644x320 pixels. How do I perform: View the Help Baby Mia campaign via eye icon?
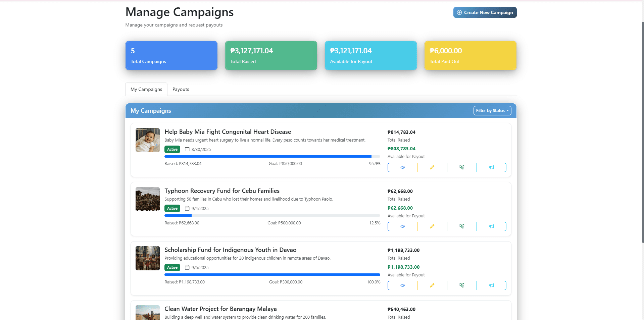tap(402, 167)
